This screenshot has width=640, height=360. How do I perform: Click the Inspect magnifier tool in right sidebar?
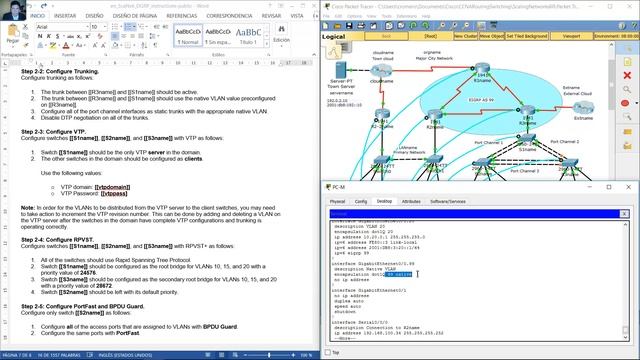coord(627,89)
